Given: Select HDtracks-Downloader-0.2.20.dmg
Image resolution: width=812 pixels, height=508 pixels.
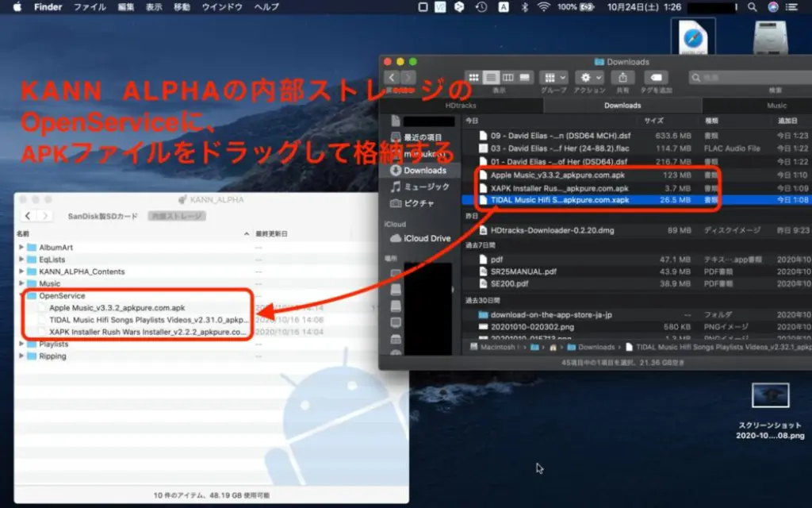Looking at the screenshot, I should click(x=637, y=230).
